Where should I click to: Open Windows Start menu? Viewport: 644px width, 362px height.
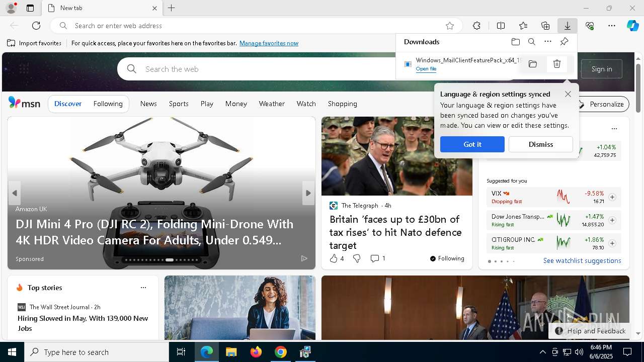[12, 352]
